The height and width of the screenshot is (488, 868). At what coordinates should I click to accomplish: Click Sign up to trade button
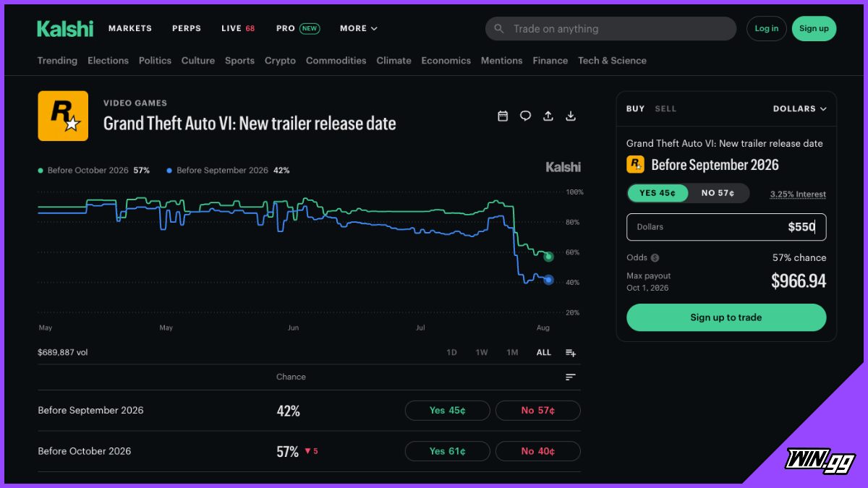[x=726, y=317]
